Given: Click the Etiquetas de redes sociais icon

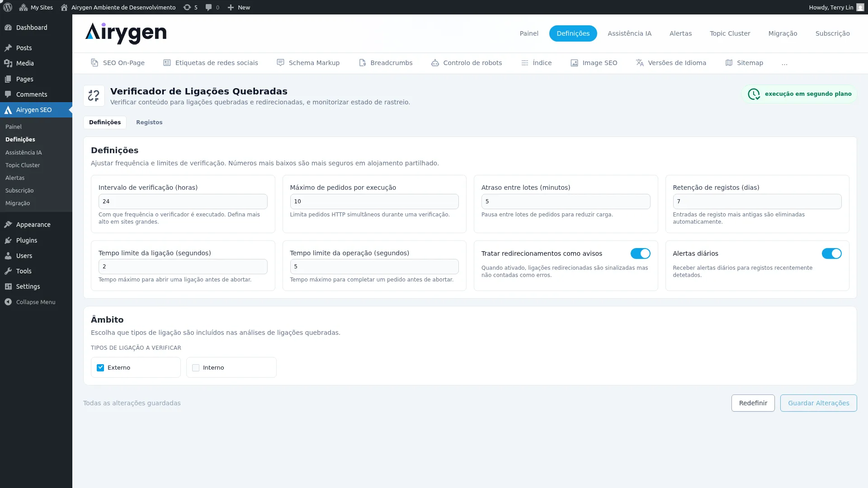Looking at the screenshot, I should pyautogui.click(x=167, y=63).
